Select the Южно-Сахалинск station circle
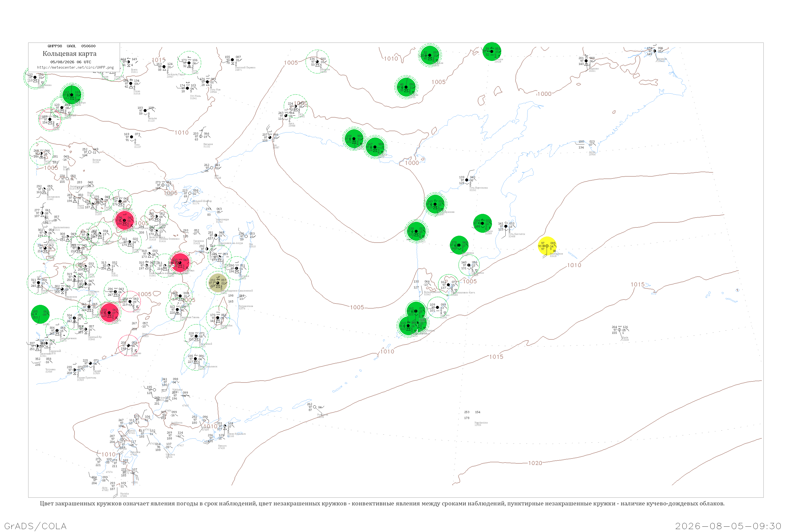Image resolution: width=798 pixels, height=532 pixels. [196, 359]
